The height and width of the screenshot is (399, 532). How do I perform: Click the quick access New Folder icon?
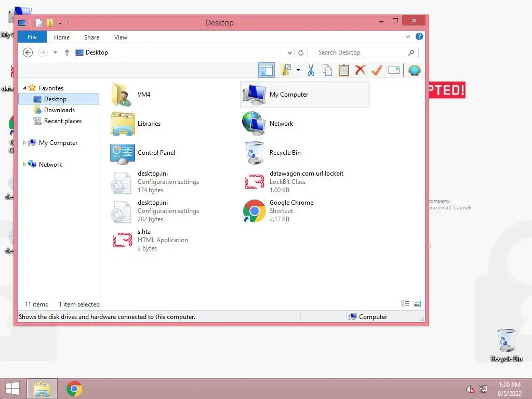(x=50, y=23)
